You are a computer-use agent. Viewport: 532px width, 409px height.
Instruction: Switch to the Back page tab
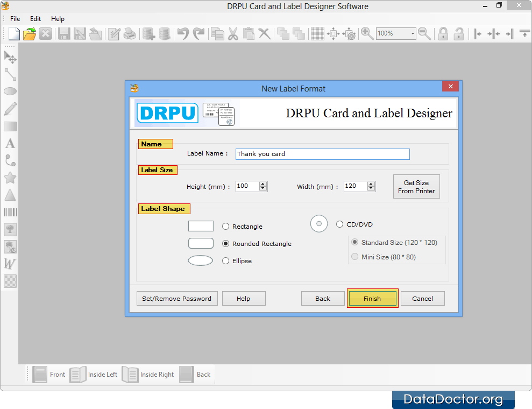[x=195, y=375]
